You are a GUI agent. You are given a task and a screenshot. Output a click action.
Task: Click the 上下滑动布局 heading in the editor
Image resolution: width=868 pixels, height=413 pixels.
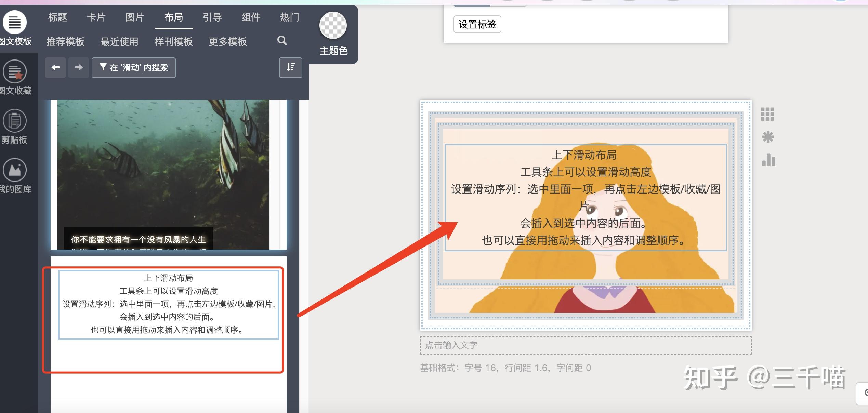(584, 155)
